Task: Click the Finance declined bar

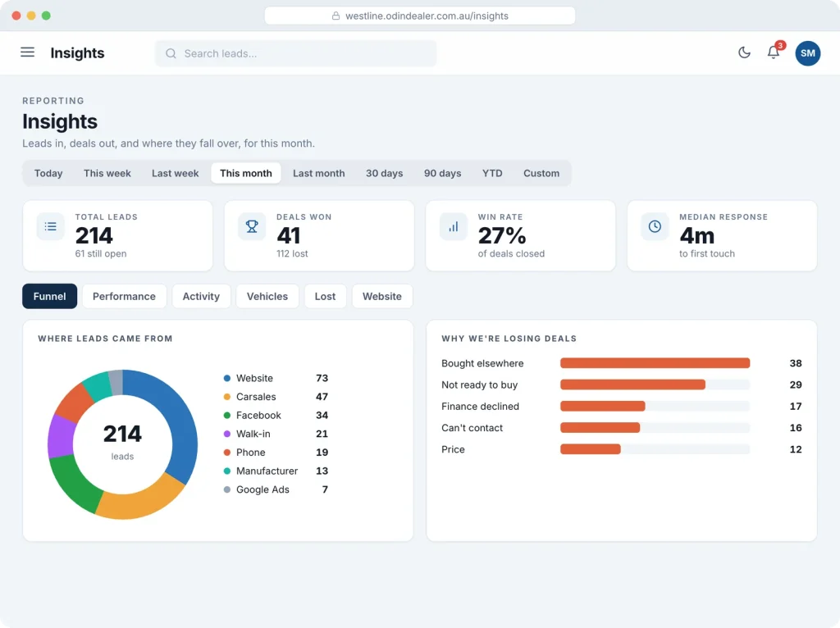Action: [603, 406]
